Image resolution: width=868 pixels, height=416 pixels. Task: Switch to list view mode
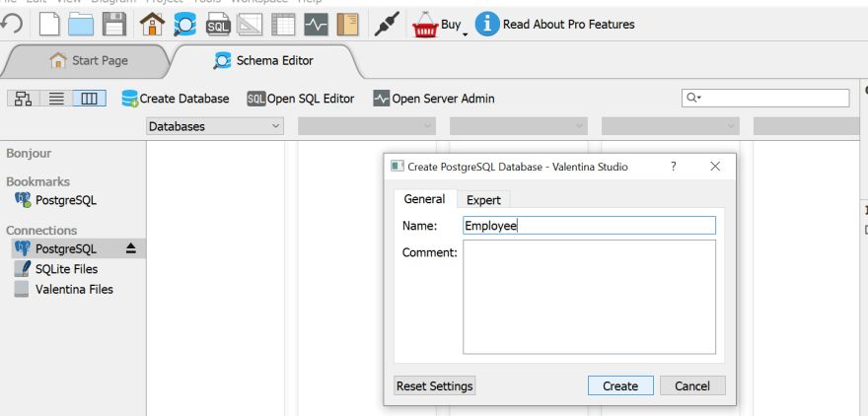click(56, 99)
